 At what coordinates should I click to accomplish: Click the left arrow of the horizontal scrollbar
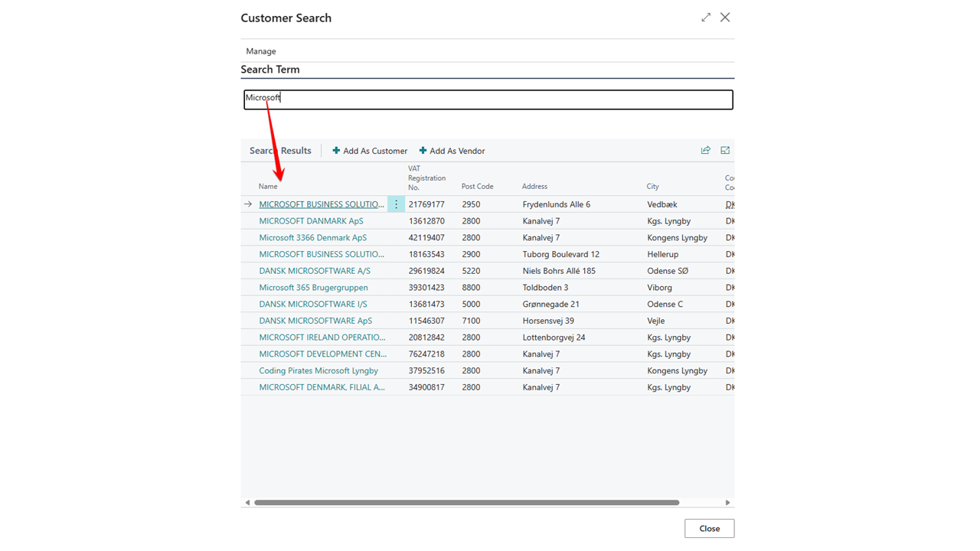pos(247,503)
